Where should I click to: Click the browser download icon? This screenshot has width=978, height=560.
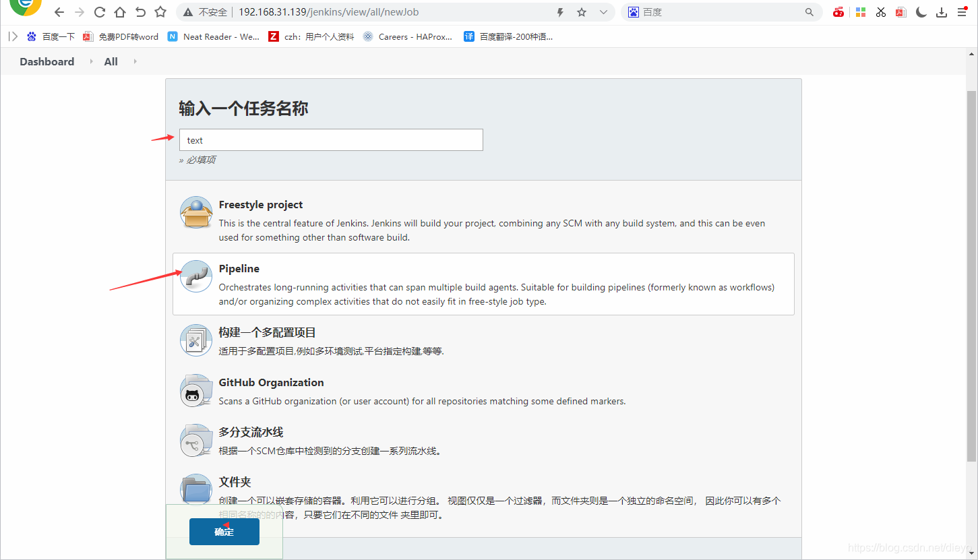click(x=941, y=11)
